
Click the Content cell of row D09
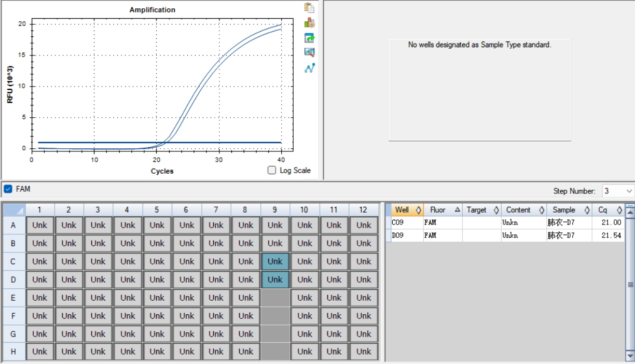tap(523, 235)
